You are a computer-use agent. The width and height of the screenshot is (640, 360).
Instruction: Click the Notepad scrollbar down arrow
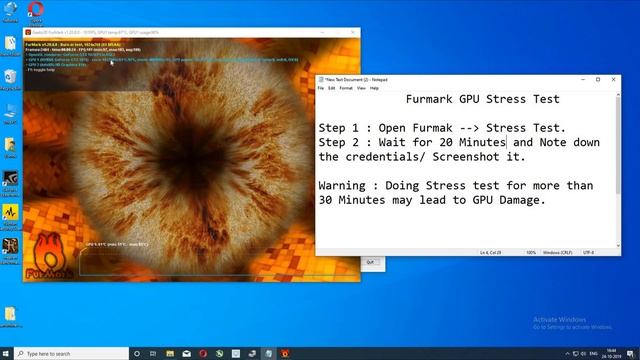pos(618,245)
